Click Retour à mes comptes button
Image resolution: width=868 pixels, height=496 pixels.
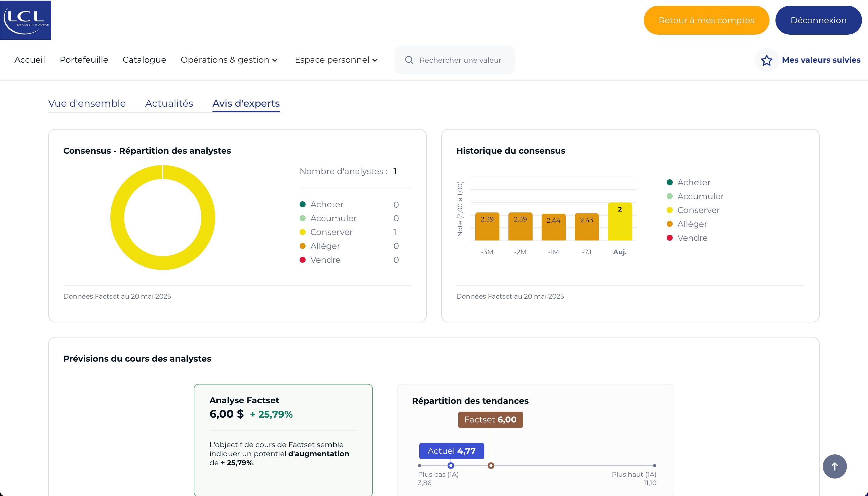[706, 20]
